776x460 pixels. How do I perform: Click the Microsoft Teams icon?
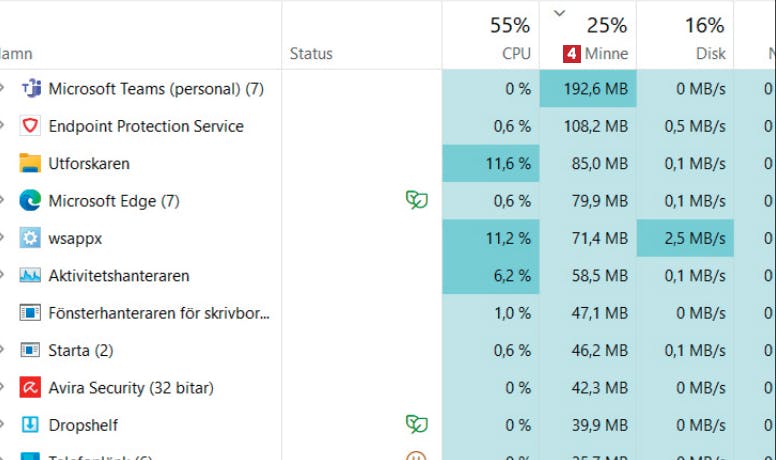31,89
